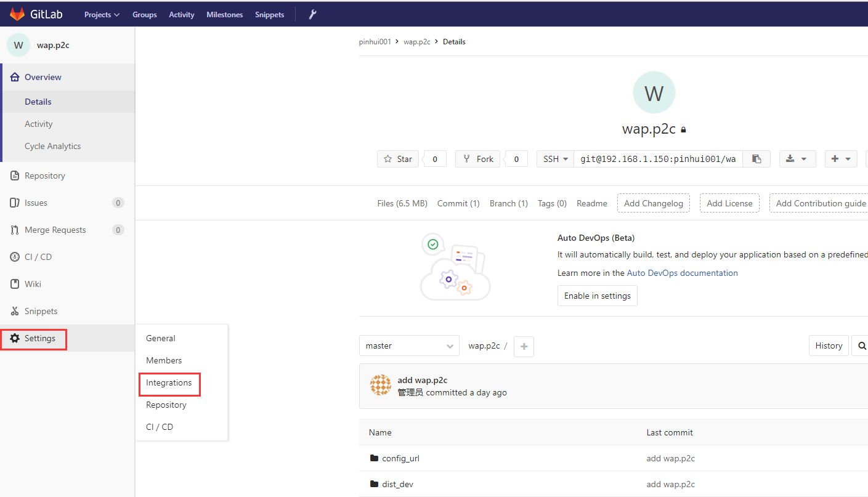Click the Overview home icon
868x497 pixels.
[15, 77]
